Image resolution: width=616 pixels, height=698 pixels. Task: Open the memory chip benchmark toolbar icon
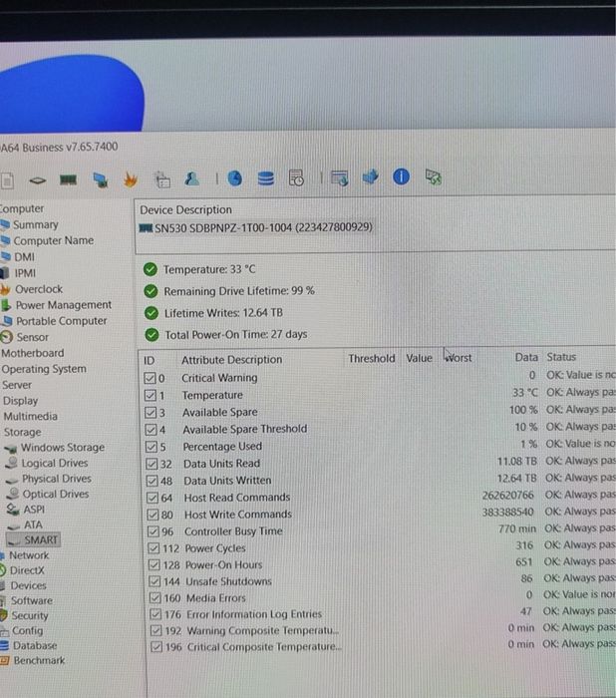pos(68,179)
